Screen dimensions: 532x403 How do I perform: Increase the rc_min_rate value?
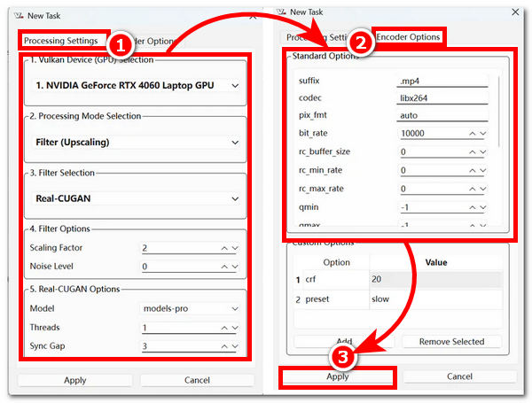[x=473, y=170]
